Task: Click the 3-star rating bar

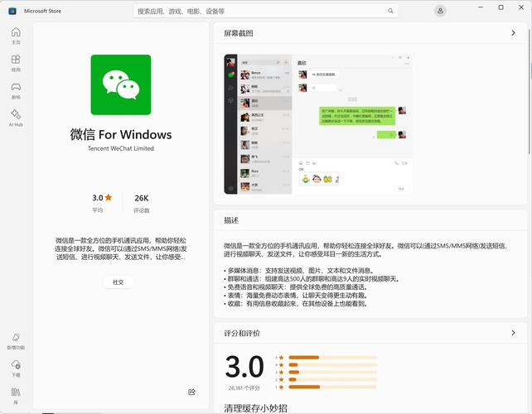Action: coord(333,372)
